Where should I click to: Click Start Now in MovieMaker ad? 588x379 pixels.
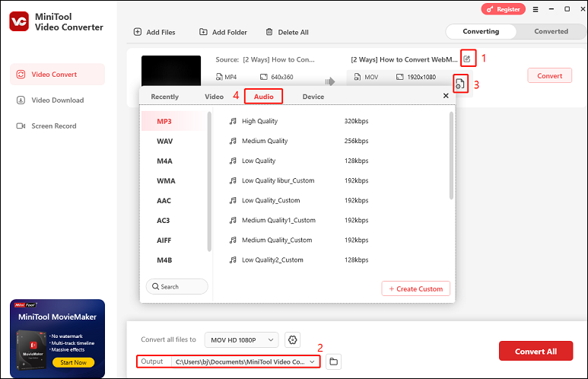(x=73, y=362)
